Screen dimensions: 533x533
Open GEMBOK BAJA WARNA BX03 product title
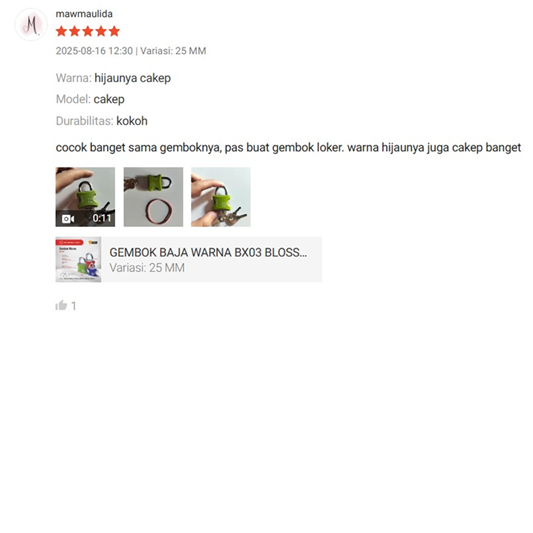click(208, 253)
